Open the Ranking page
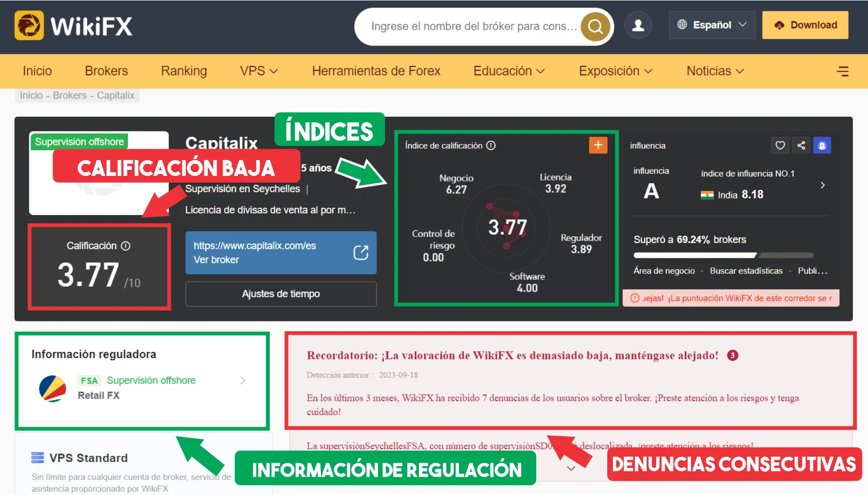 coord(184,71)
